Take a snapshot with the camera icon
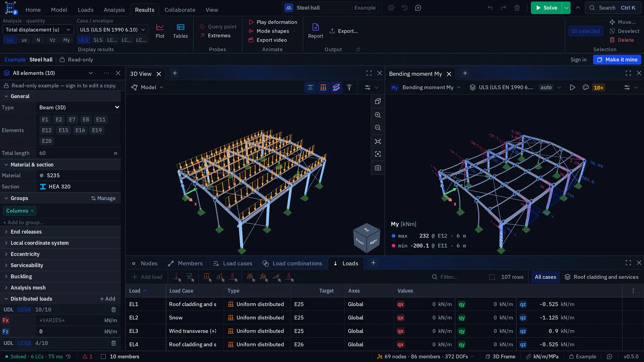644x362 pixels. tap(378, 168)
